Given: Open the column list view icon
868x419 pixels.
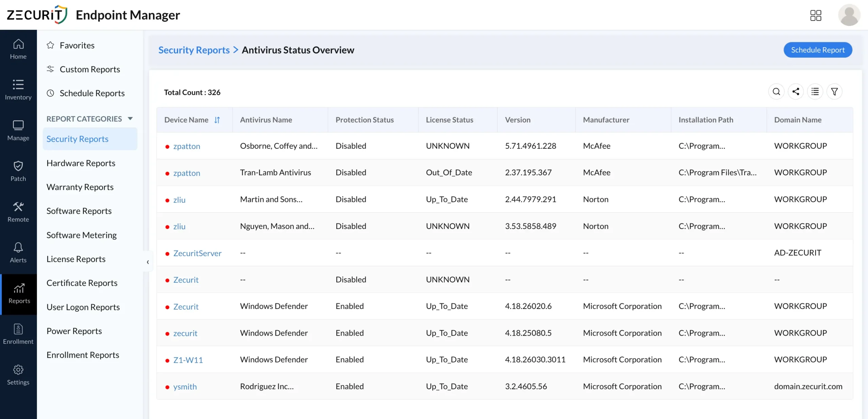Looking at the screenshot, I should [x=815, y=91].
